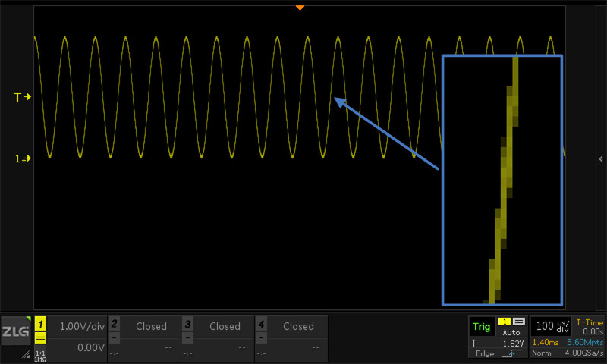Image resolution: width=607 pixels, height=364 pixels.
Task: Click channel 1 probe 1:1 1MΩ indicator
Action: tap(41, 356)
